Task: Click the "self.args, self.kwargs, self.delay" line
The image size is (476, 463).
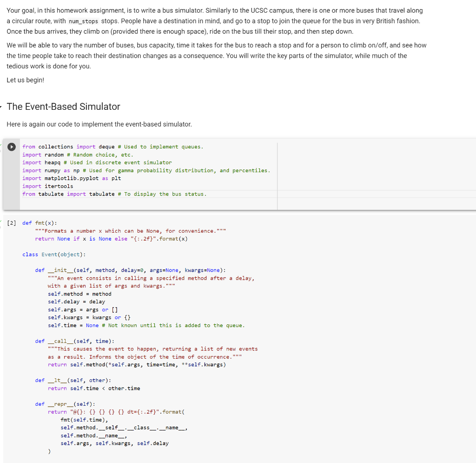Action: tap(114, 443)
